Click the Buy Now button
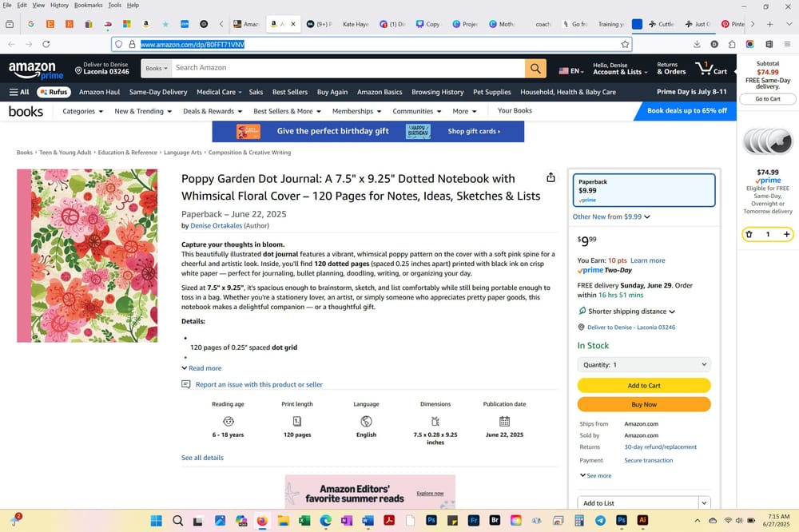Viewport: 799px width, 532px height. [x=644, y=404]
